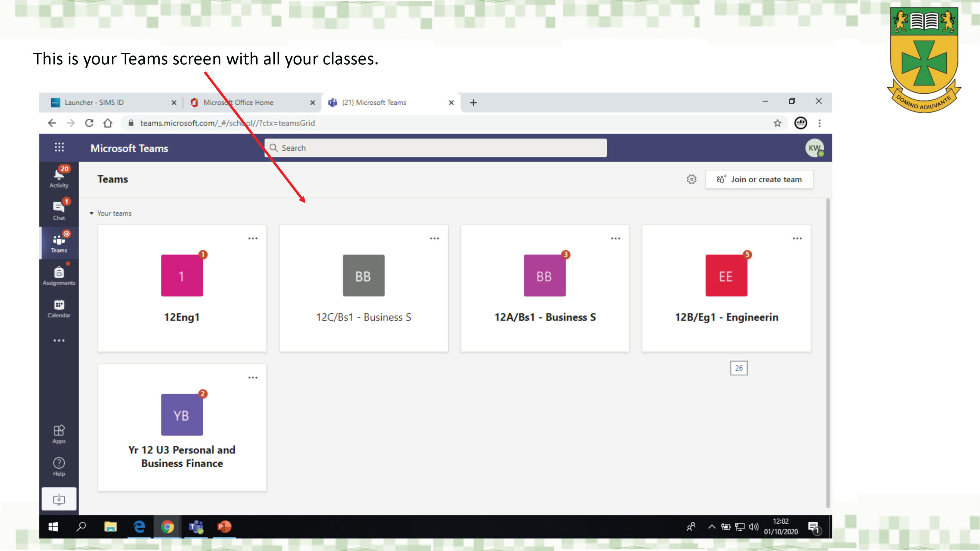The width and height of the screenshot is (980, 551).
Task: Open the People icon in system tray
Action: 691,527
